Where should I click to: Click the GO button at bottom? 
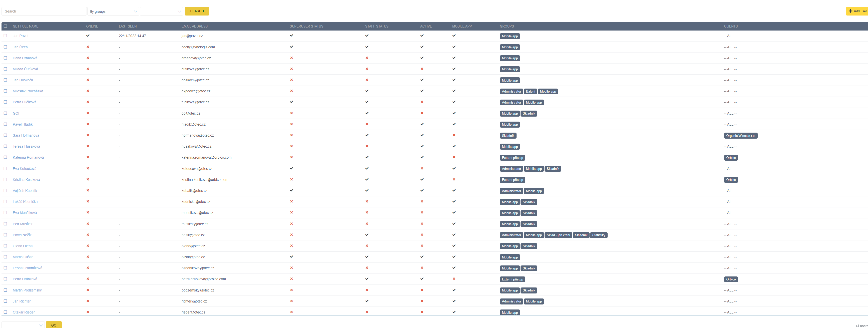click(54, 325)
